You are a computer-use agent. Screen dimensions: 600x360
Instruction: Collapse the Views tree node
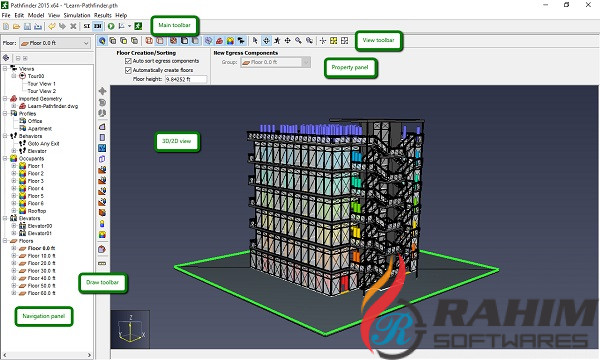[5, 68]
